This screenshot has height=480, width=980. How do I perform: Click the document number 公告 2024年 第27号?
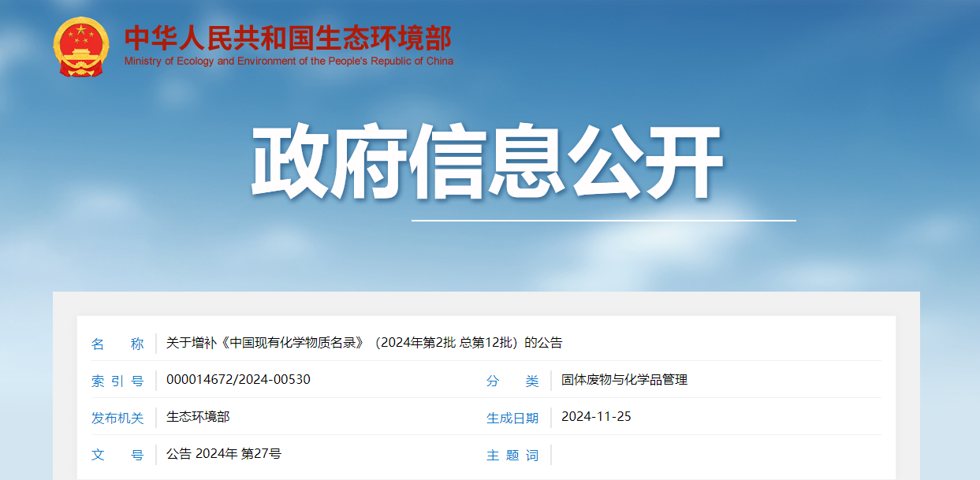pyautogui.click(x=225, y=455)
